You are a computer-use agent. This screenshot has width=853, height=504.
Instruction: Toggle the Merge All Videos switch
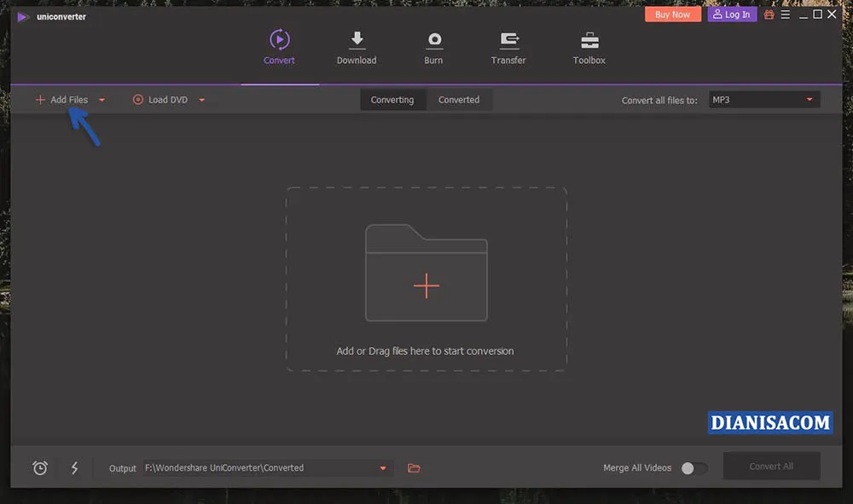[694, 467]
